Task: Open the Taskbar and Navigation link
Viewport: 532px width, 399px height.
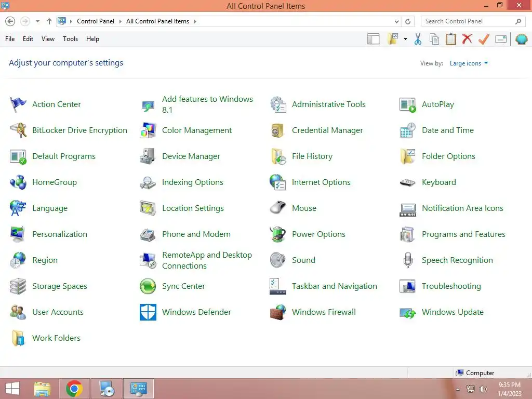Action: (x=335, y=286)
